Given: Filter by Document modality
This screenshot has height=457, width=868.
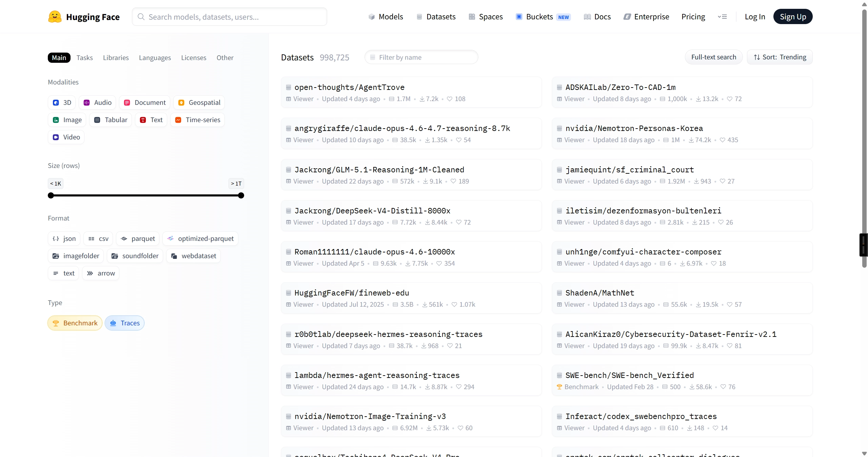Looking at the screenshot, I should pos(144,102).
